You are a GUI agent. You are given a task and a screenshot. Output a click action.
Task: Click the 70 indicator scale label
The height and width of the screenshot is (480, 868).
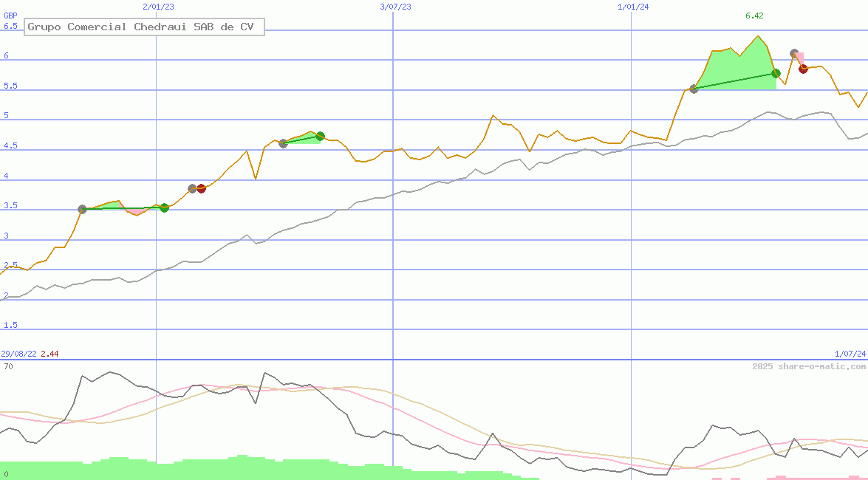pyautogui.click(x=8, y=366)
